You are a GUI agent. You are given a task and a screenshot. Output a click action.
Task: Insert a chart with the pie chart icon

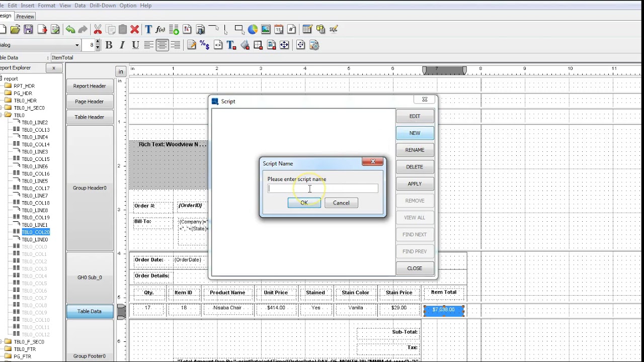(x=253, y=30)
